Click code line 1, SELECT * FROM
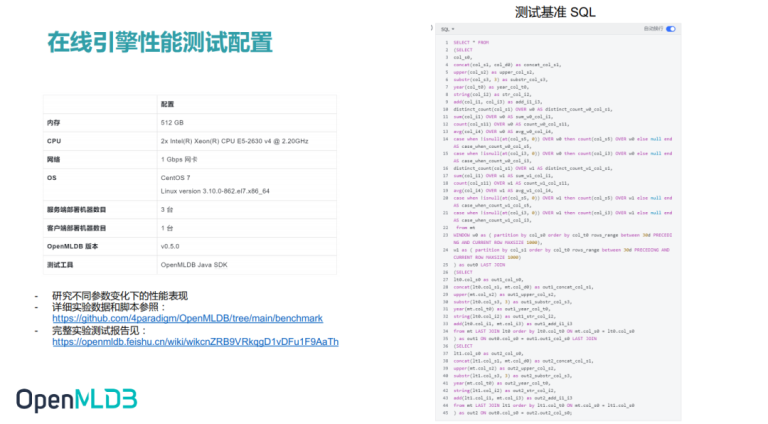The height and width of the screenshot is (424, 768). click(x=471, y=43)
